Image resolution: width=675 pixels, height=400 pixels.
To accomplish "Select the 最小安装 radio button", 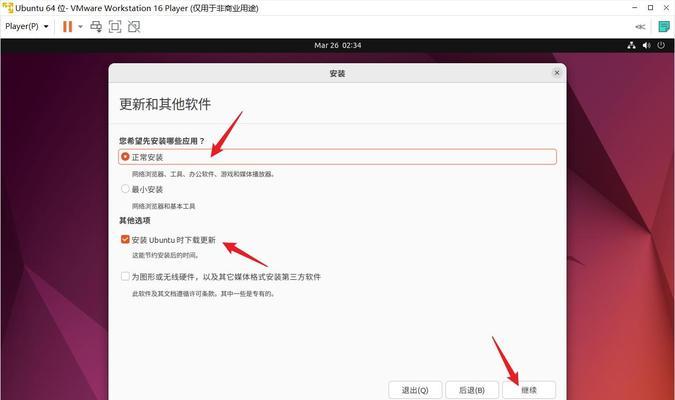I will click(125, 189).
